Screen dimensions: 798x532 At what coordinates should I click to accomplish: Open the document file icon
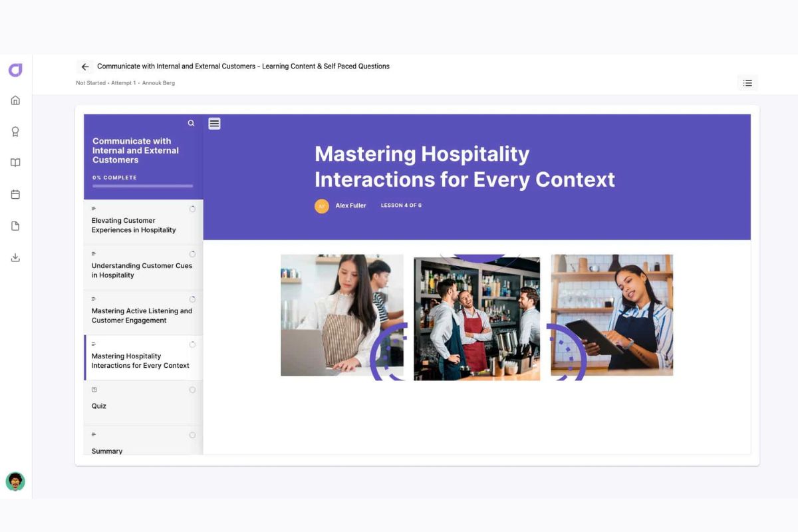[x=15, y=226]
